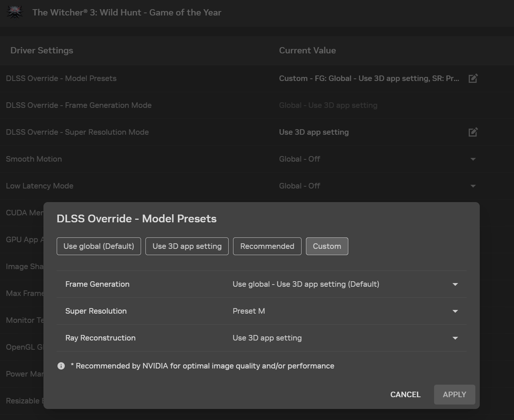Cancel the Model Presets dialog
Image resolution: width=514 pixels, height=420 pixels.
(x=405, y=395)
